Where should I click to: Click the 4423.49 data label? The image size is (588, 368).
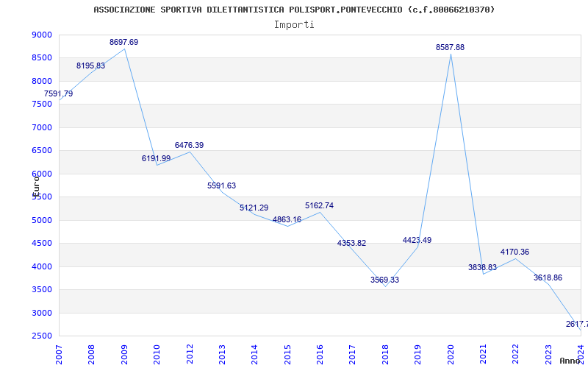point(417,241)
